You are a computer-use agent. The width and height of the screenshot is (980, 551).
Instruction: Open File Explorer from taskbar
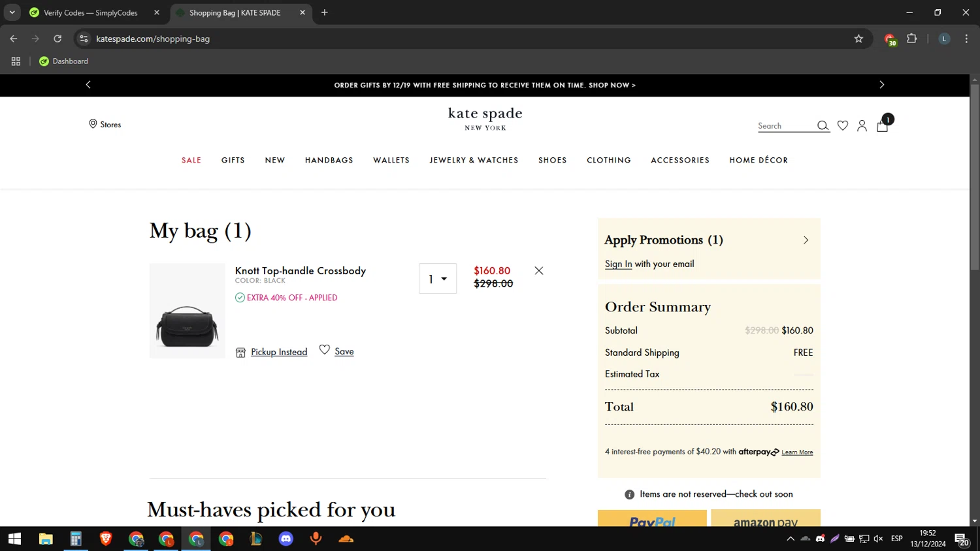pyautogui.click(x=46, y=539)
